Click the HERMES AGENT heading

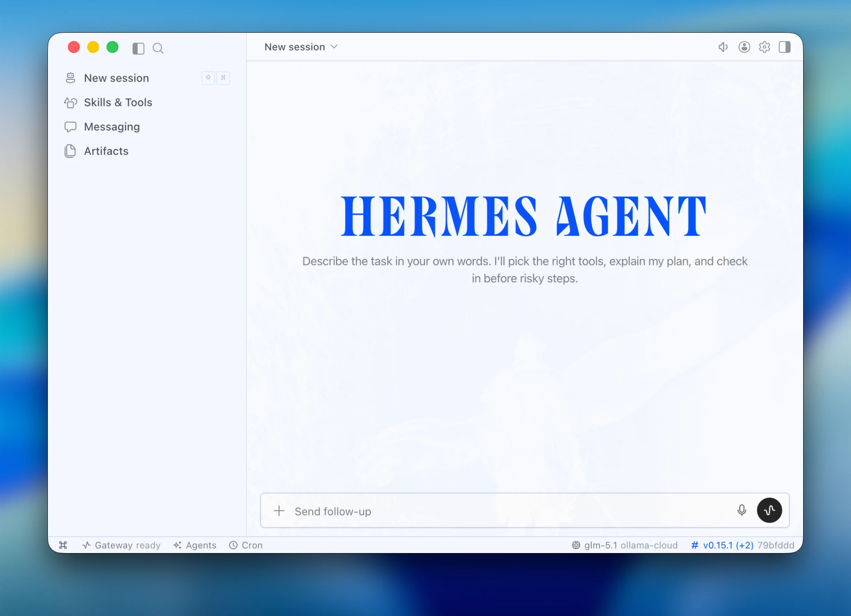click(x=523, y=216)
